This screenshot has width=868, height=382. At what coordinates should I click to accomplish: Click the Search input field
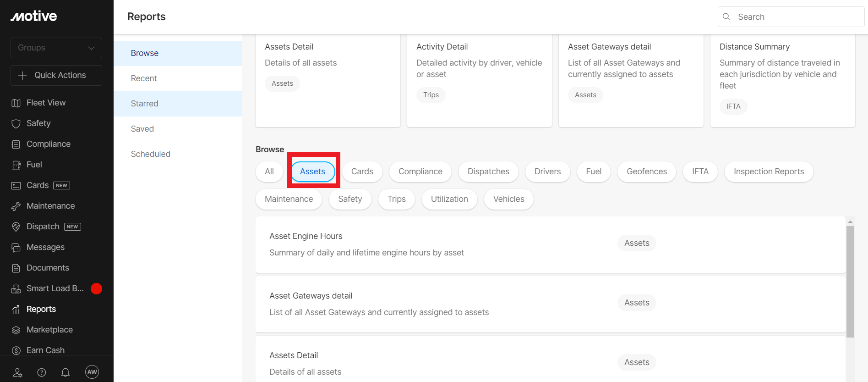point(791,17)
